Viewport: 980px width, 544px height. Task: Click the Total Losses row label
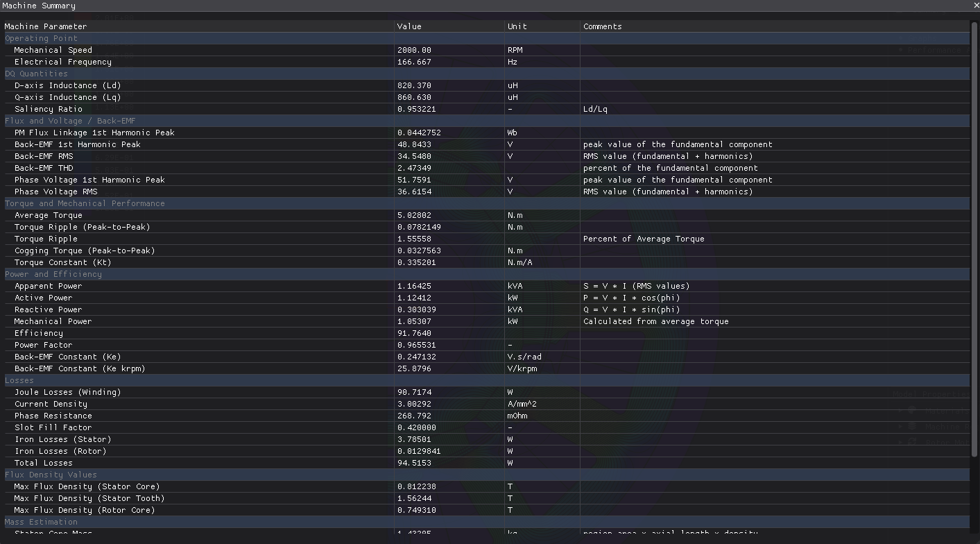coord(43,463)
